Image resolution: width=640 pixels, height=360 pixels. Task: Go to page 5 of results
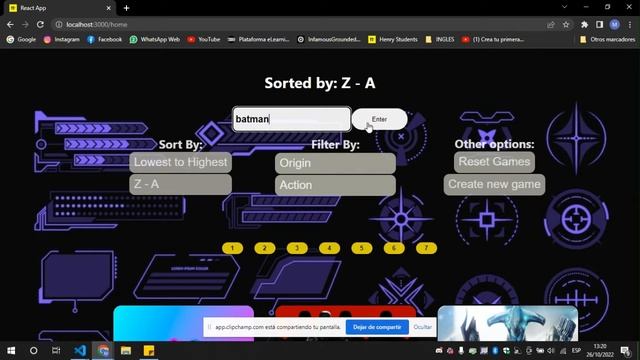362,248
